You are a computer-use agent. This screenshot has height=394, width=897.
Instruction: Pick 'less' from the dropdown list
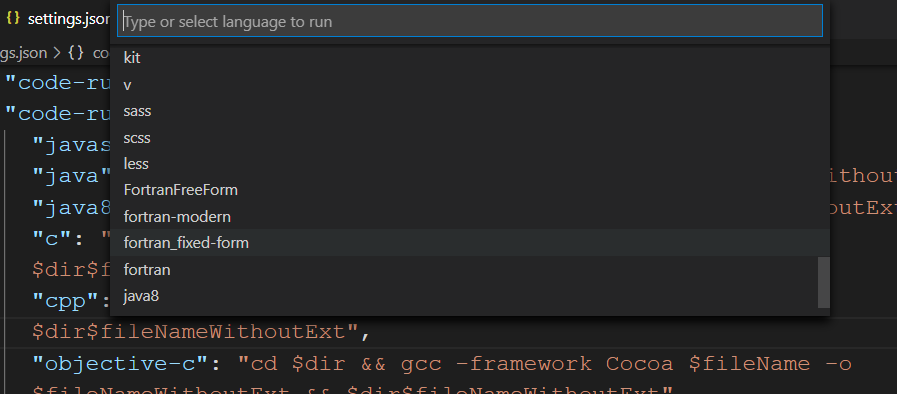[470, 164]
